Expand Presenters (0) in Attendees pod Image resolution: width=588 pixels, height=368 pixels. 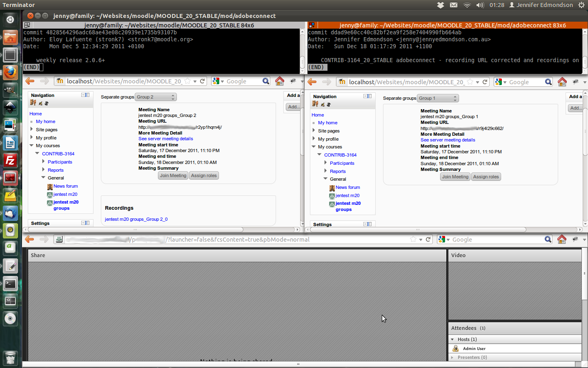click(x=452, y=357)
